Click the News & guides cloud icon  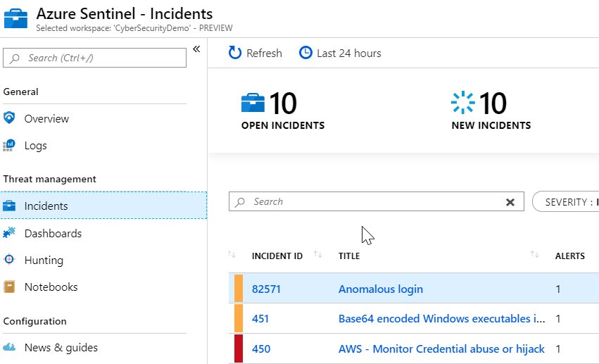click(x=9, y=347)
